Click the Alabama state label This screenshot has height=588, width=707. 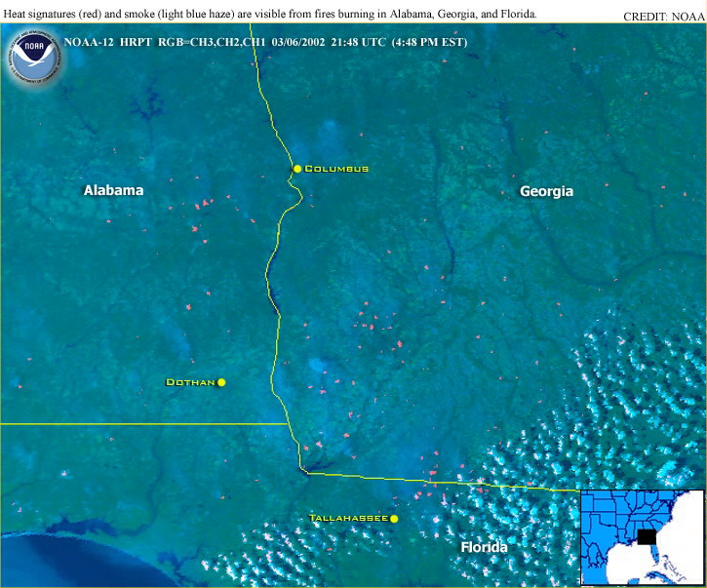pos(114,190)
